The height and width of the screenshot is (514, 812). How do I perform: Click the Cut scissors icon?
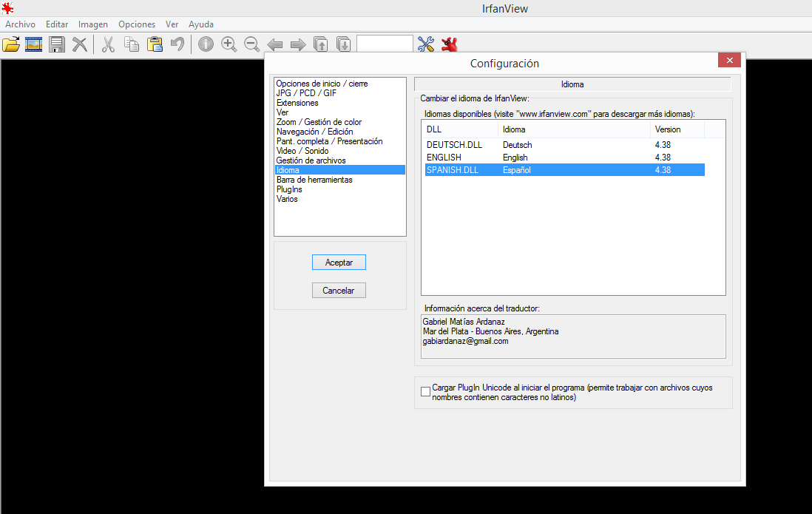point(108,44)
